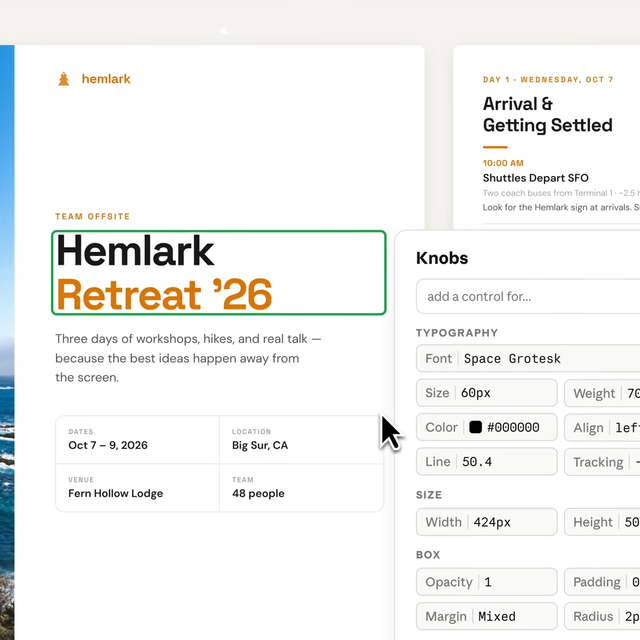This screenshot has height=640, width=640.
Task: Click the Weight field
Action: pyautogui.click(x=602, y=393)
